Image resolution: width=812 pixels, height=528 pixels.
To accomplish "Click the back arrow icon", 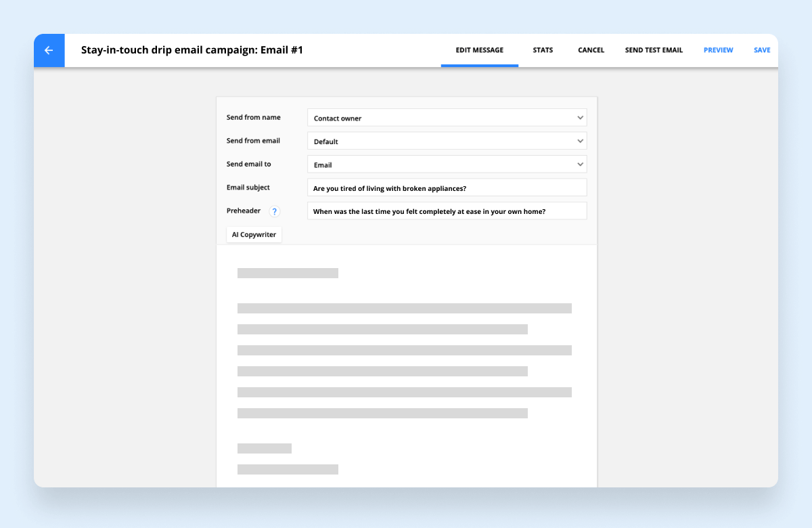I will tap(49, 51).
